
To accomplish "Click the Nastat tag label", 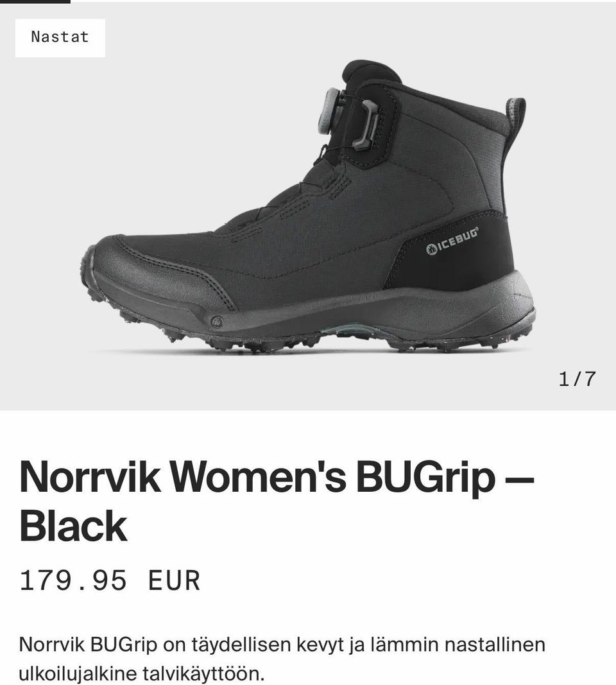I will click(x=60, y=38).
